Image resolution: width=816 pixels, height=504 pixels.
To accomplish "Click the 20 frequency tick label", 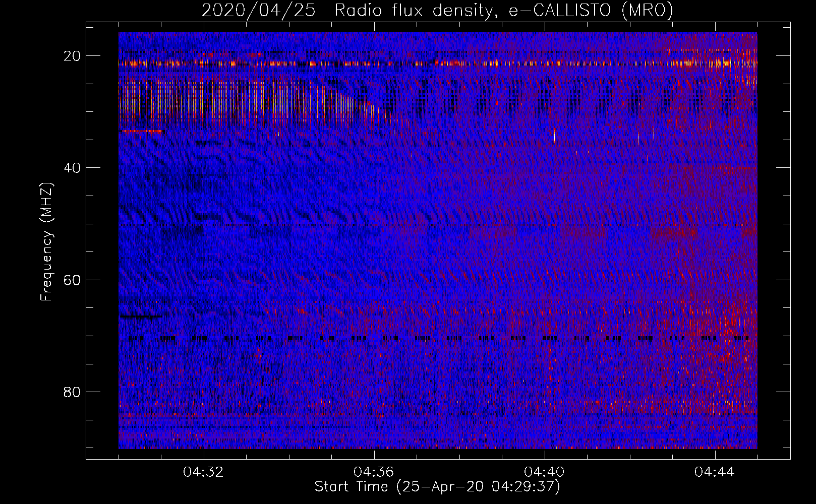I will click(x=73, y=56).
